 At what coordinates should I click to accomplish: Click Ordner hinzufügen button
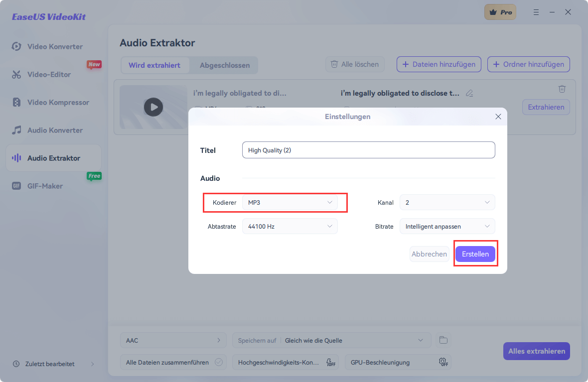click(528, 64)
